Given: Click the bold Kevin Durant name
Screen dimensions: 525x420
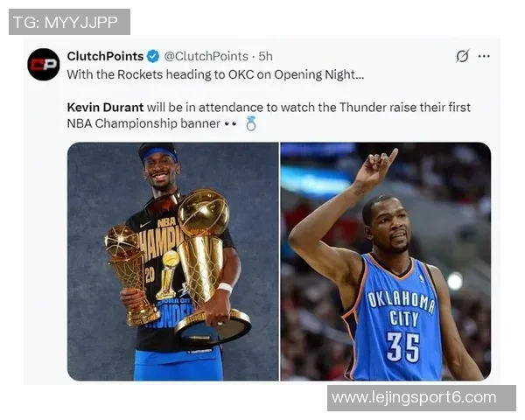Looking at the screenshot, I should coord(105,108).
